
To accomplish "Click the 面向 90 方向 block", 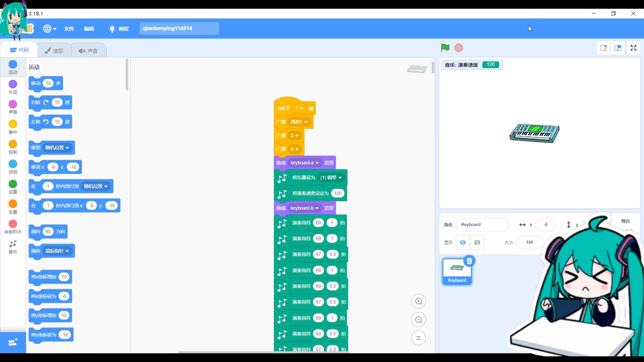I will point(48,232).
